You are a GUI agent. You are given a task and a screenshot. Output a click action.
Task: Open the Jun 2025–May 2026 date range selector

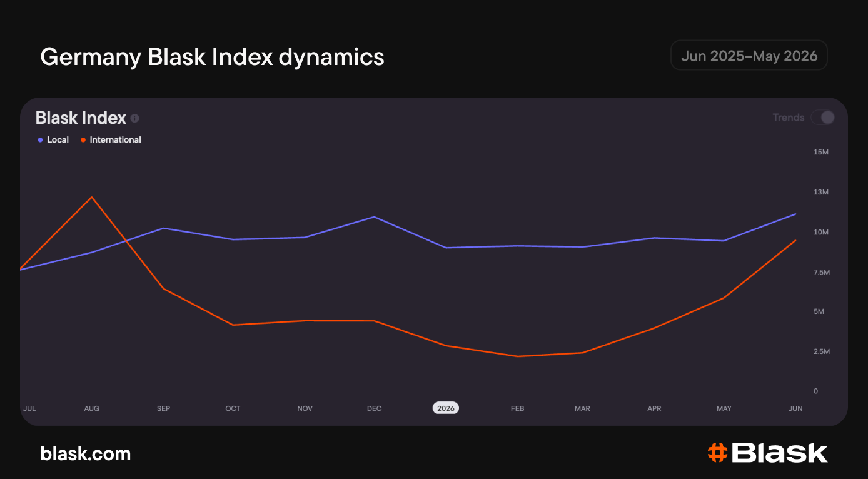click(x=749, y=56)
